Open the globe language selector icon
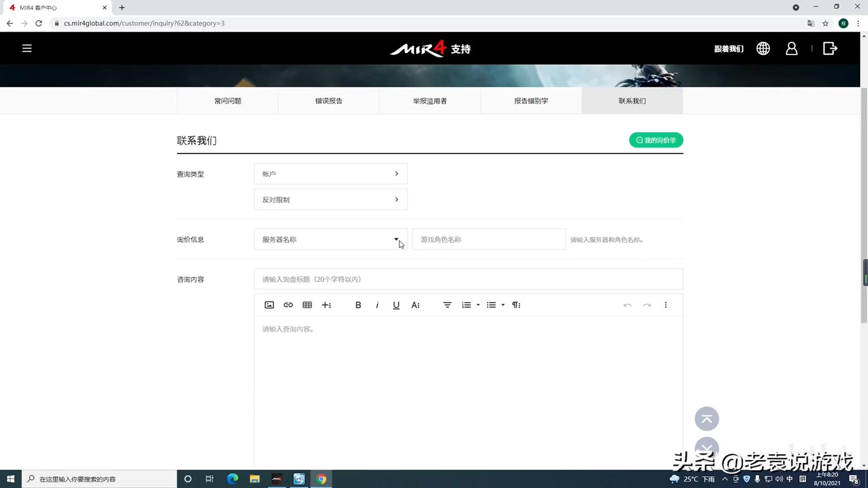Viewport: 868px width, 488px height. click(x=763, y=48)
